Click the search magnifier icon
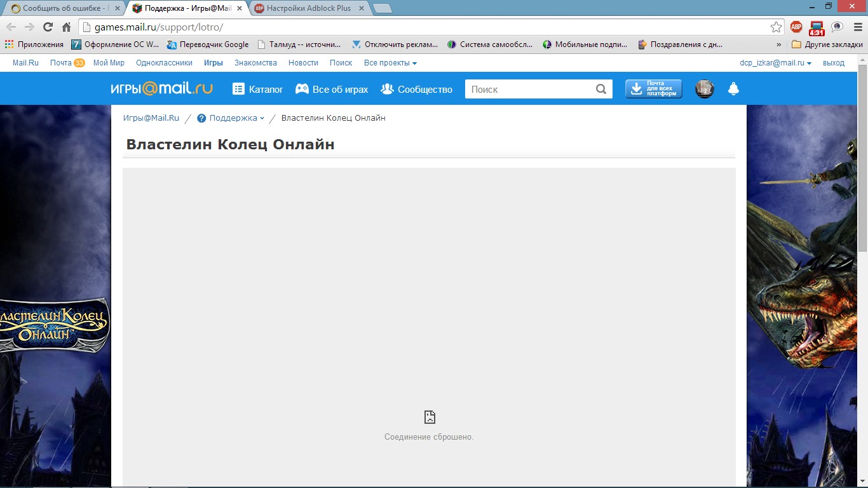 [601, 89]
